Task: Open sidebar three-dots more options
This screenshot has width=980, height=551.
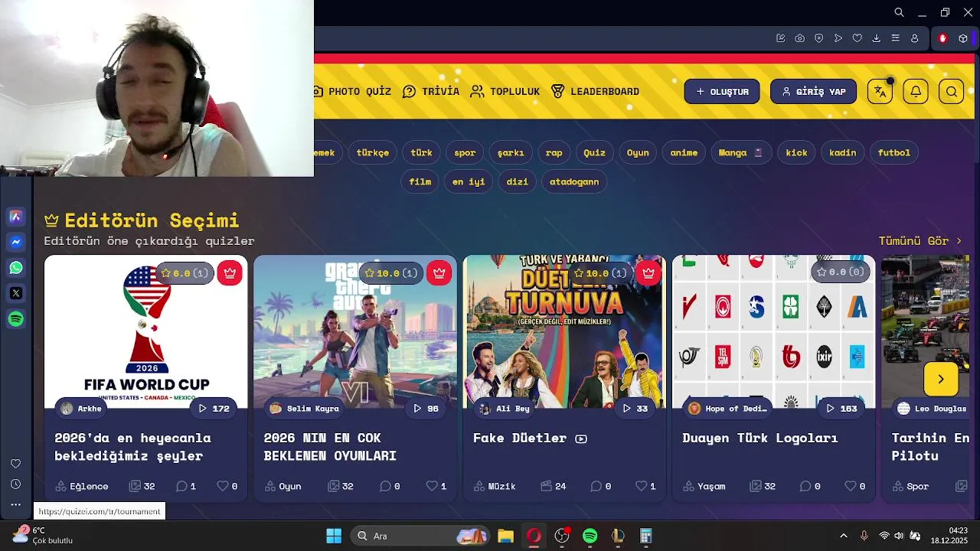Action: 15,504
